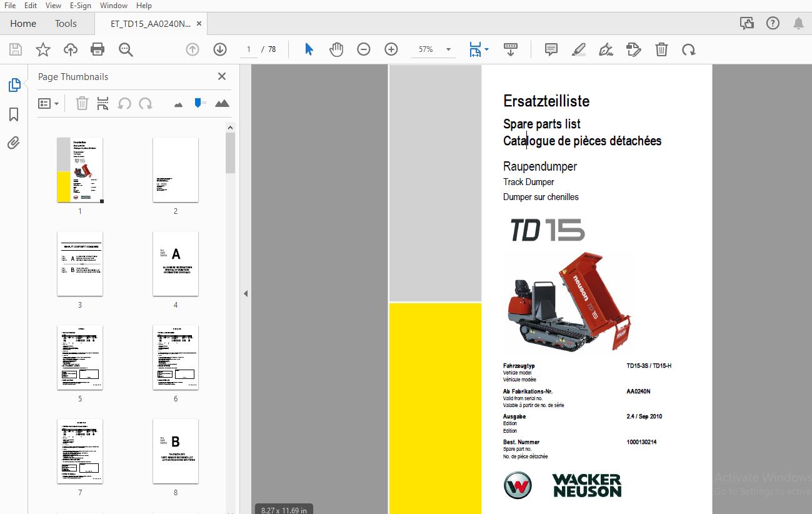The image size is (812, 514).
Task: Open the Help question mark icon
Action: click(x=773, y=24)
